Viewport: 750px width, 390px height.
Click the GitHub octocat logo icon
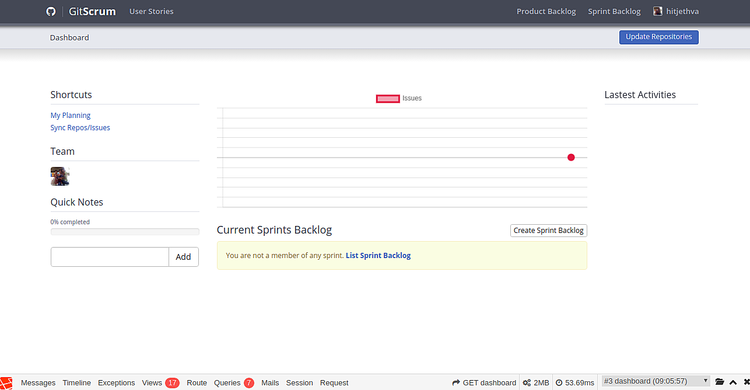click(x=51, y=11)
